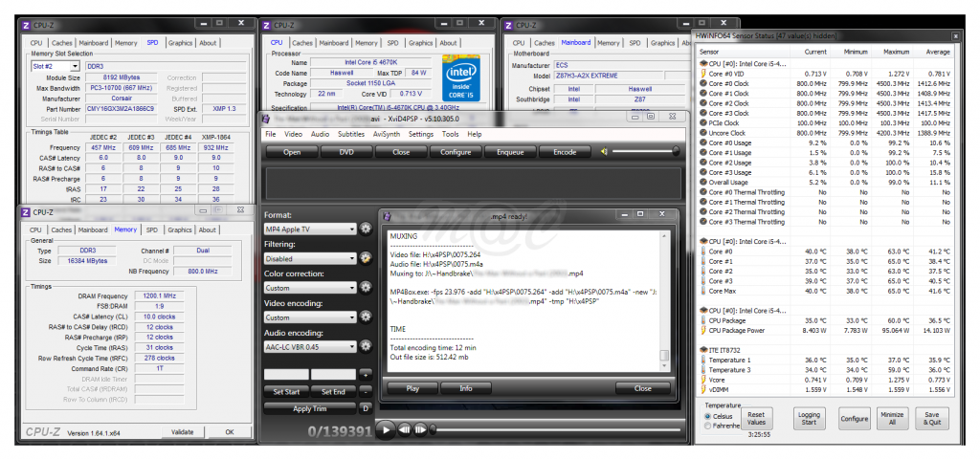Open the Video encoding settings gear
The image size is (980, 459).
tap(365, 317)
